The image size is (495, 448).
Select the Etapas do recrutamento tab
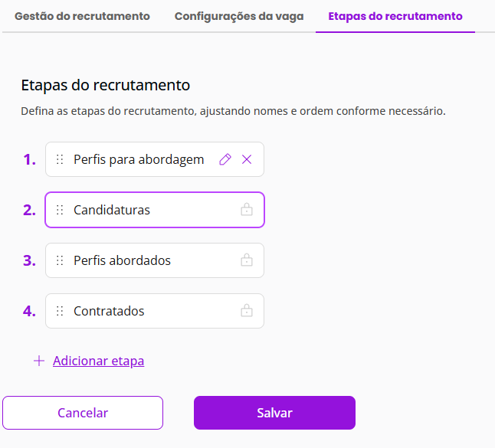(395, 16)
